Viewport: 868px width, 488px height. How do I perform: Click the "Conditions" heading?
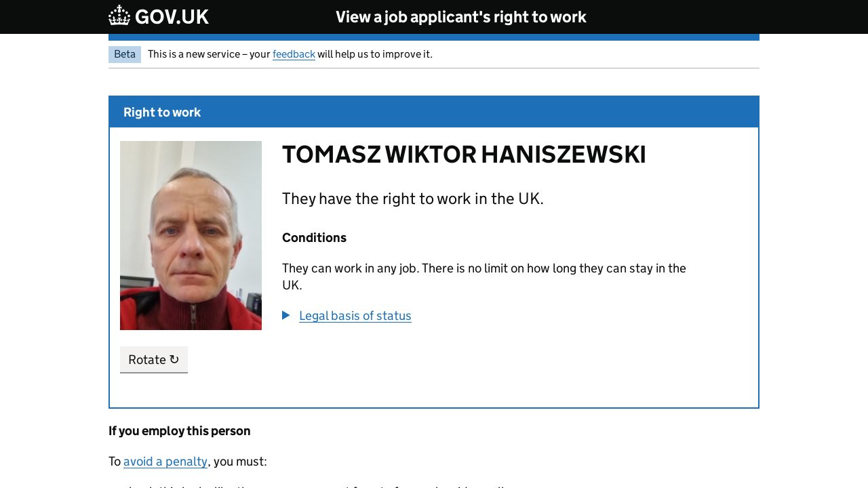tap(314, 238)
